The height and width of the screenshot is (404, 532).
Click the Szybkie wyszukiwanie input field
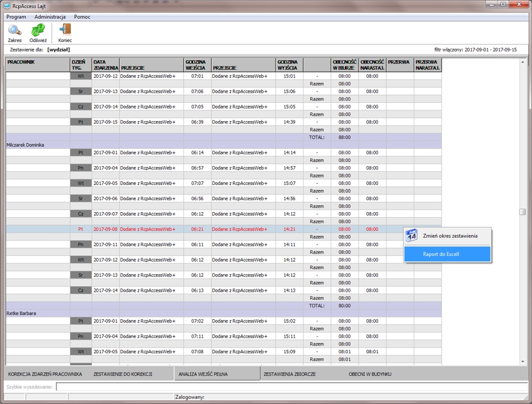pos(289,387)
